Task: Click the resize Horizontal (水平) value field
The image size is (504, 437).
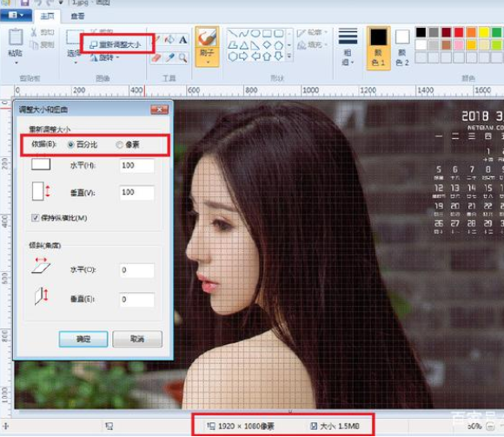Action: pos(137,166)
